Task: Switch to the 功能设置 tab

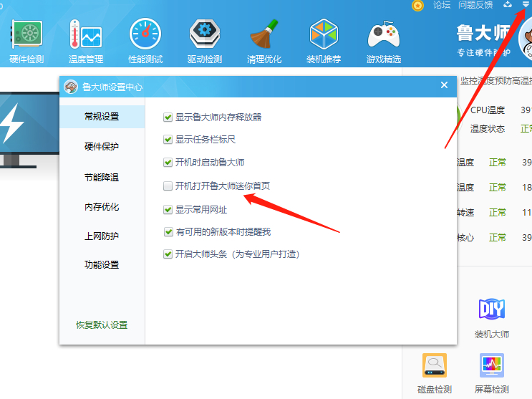Action: (102, 264)
